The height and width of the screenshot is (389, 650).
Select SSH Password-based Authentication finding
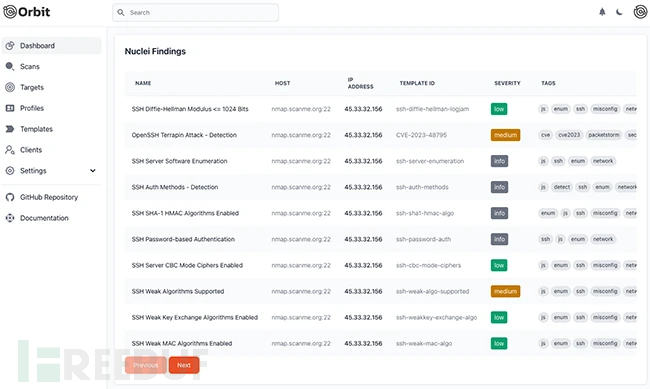[183, 239]
